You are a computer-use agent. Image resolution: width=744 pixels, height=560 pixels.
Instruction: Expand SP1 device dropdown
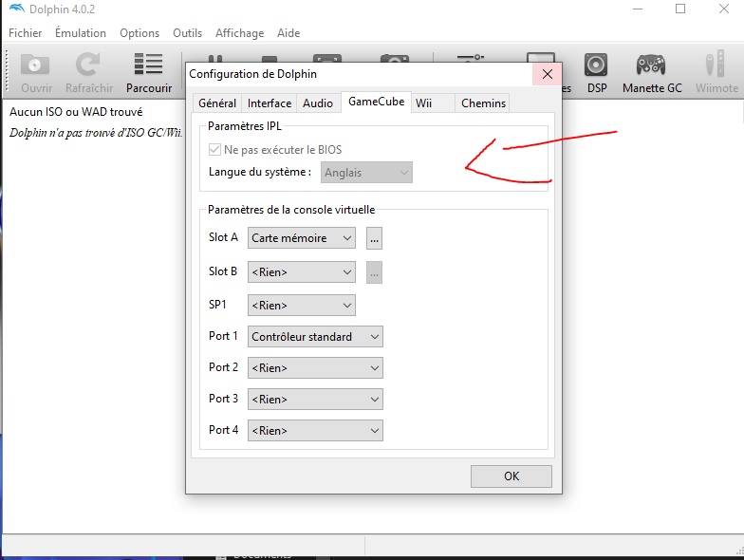coord(302,306)
